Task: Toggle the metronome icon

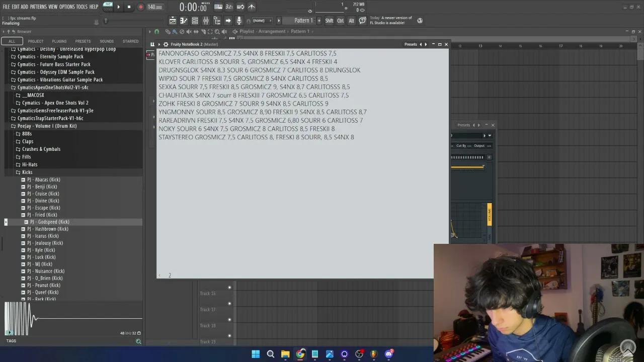Action: (x=252, y=7)
